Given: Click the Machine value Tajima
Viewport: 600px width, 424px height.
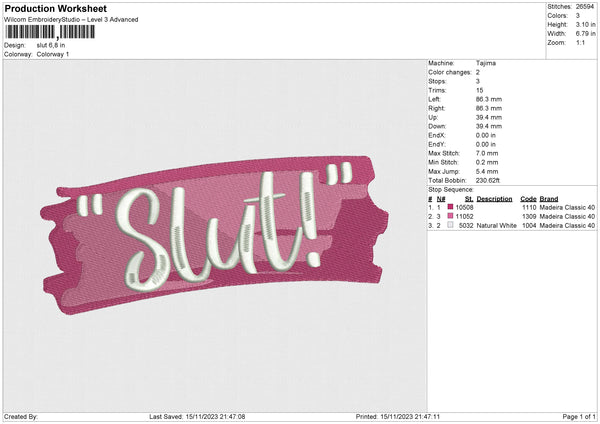Looking at the screenshot, I should (487, 63).
